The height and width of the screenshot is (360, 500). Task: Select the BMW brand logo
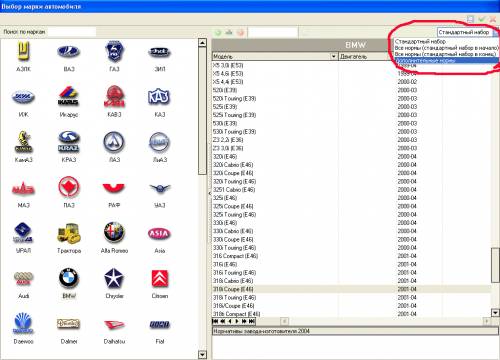pos(69,278)
